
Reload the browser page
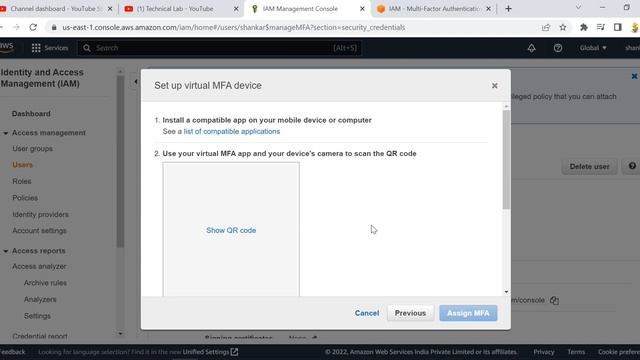coord(33,27)
